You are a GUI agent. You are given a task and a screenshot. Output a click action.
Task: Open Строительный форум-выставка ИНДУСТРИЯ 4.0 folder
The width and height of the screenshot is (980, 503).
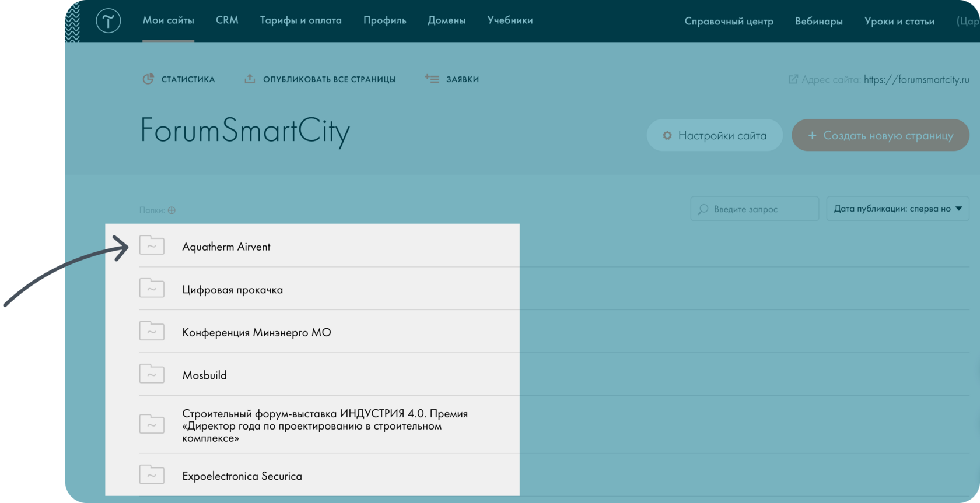point(325,425)
